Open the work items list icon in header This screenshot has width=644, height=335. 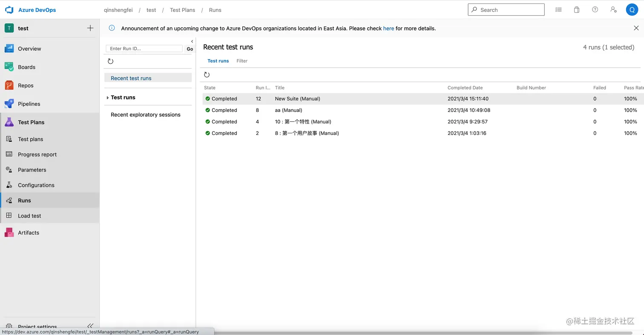pyautogui.click(x=558, y=10)
